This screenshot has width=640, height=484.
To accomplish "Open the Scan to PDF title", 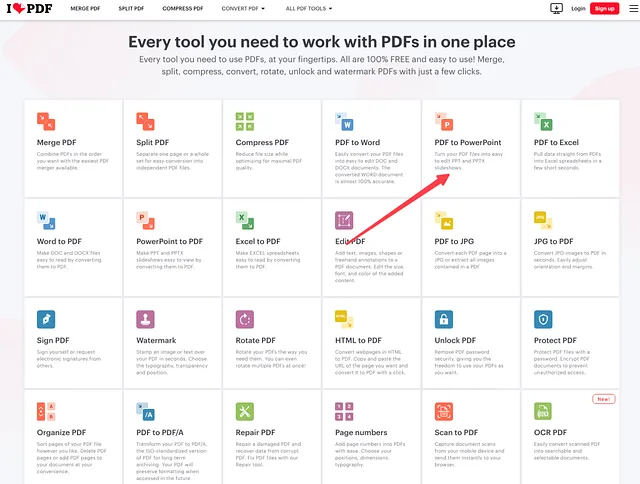I will pyautogui.click(x=456, y=433).
